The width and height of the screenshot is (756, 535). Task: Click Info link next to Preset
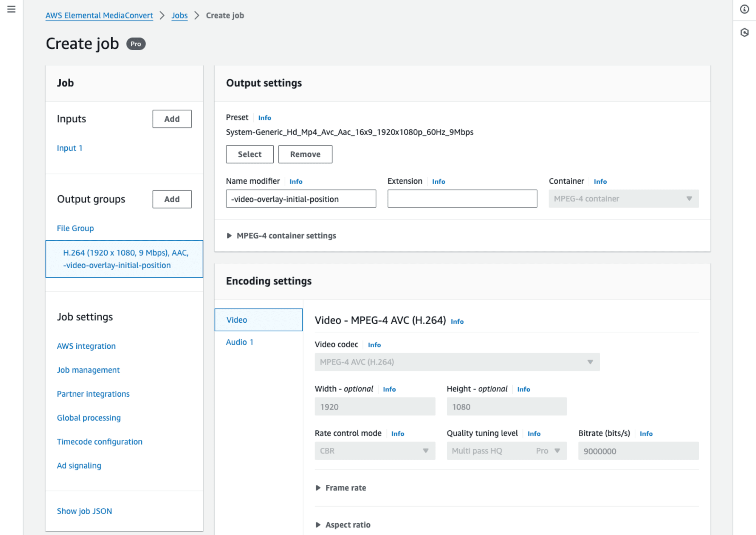coord(265,118)
